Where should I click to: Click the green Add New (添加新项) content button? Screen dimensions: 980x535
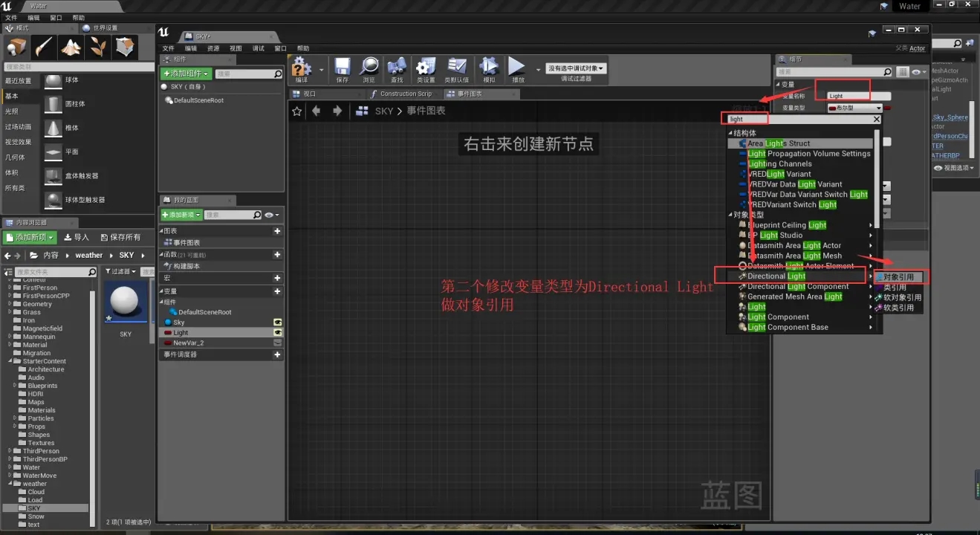(x=30, y=237)
